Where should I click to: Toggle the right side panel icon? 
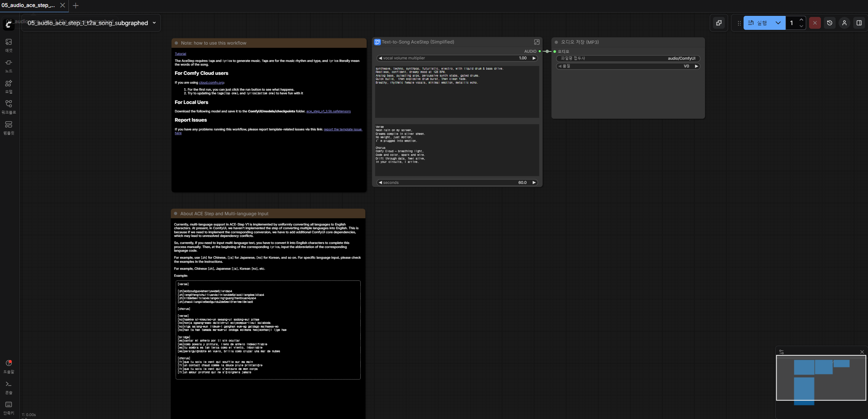859,23
